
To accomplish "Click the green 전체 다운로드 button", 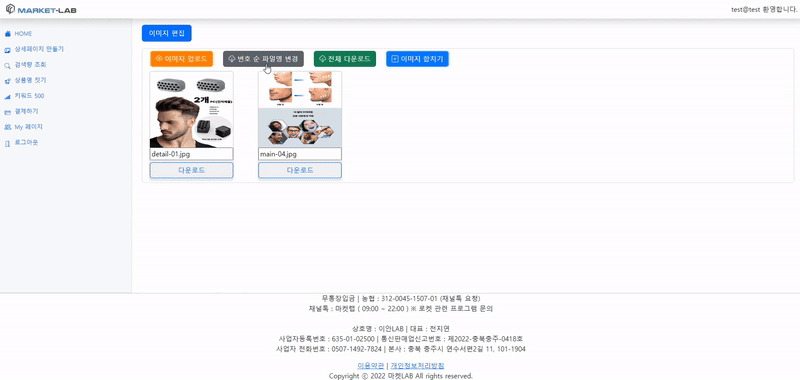I will pyautogui.click(x=345, y=59).
